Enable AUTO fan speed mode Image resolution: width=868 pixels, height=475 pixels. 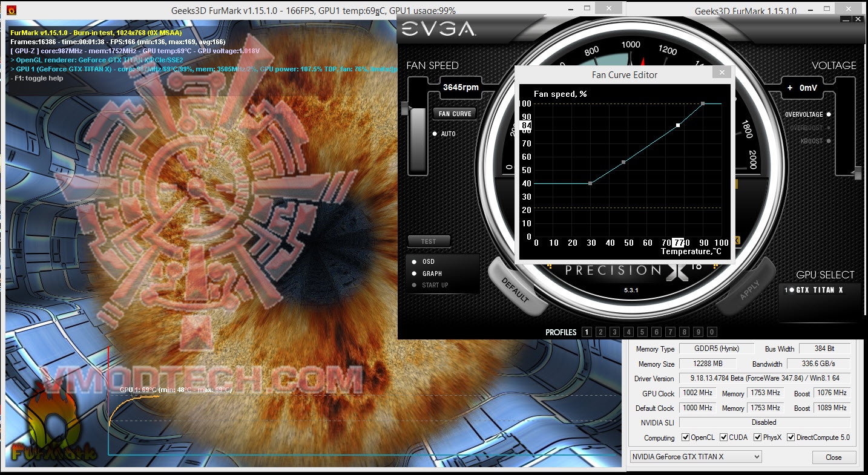(445, 134)
